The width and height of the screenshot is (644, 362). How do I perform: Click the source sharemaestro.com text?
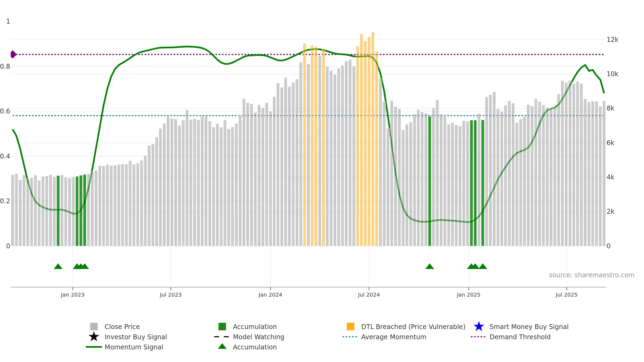click(592, 275)
